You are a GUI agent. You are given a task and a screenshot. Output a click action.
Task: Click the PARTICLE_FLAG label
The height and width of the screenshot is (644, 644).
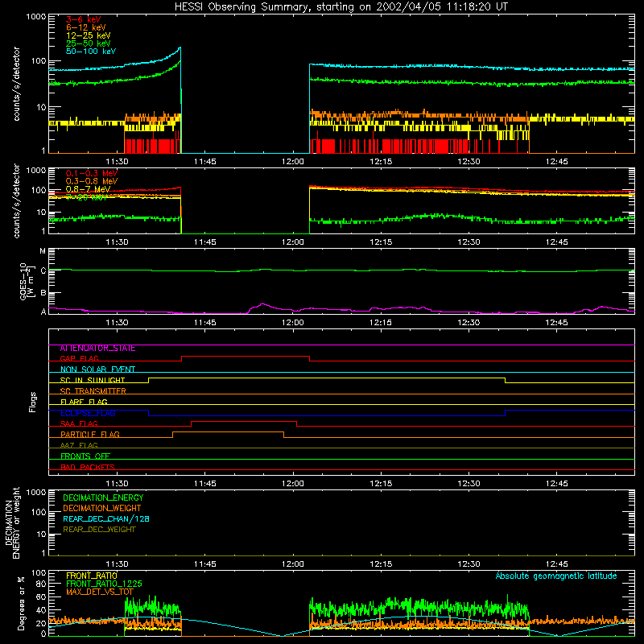90,435
